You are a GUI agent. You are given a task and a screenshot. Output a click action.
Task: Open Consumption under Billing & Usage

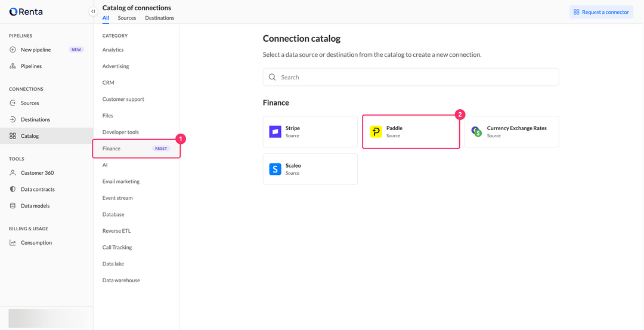click(x=47, y=243)
